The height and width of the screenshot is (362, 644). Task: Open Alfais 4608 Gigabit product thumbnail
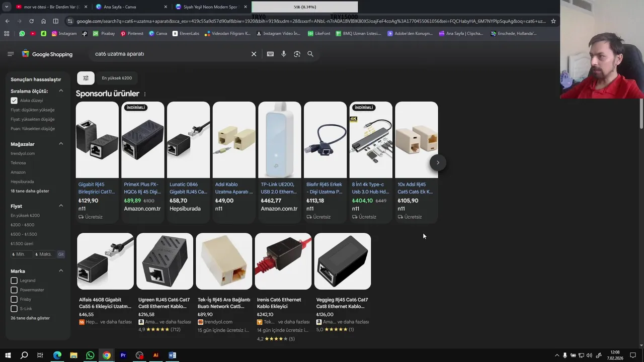coord(105,261)
